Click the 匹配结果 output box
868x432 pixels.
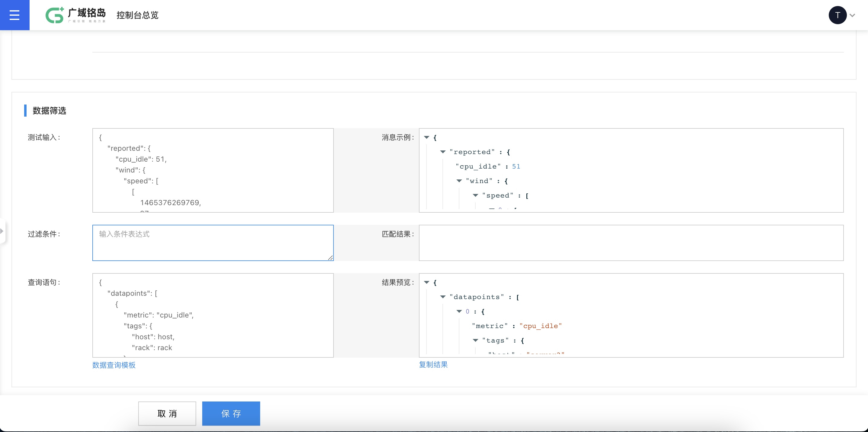(x=631, y=243)
